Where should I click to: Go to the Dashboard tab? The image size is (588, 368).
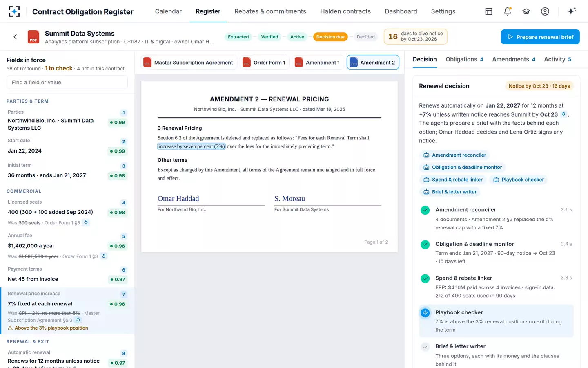[x=401, y=11]
